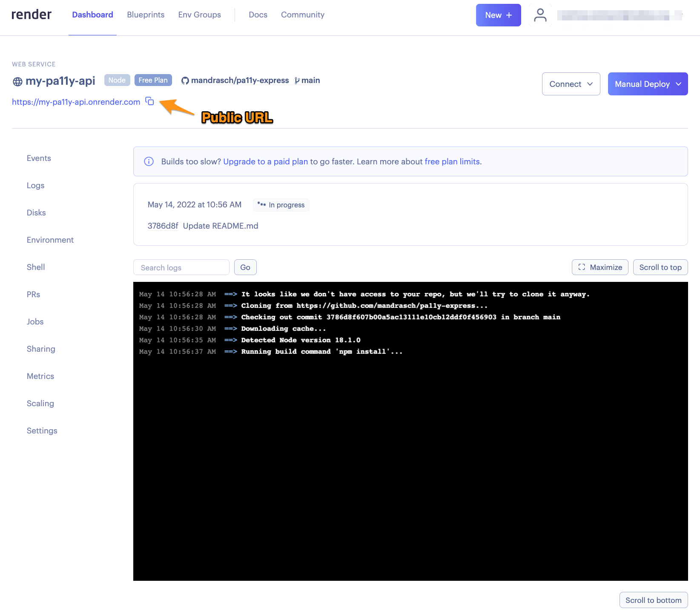Viewport: 700px width, 614px height.
Task: Click the render logo
Action: pyautogui.click(x=32, y=15)
